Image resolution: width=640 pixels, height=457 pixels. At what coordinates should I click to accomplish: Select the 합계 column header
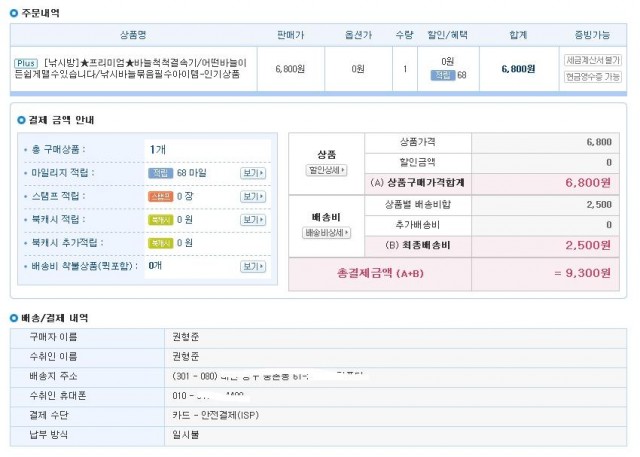tap(518, 35)
